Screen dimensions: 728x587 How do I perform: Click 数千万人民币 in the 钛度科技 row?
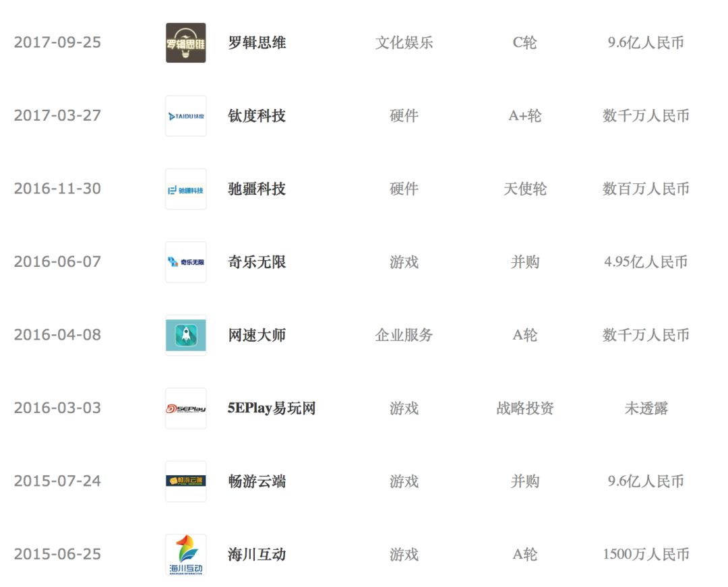click(x=646, y=115)
